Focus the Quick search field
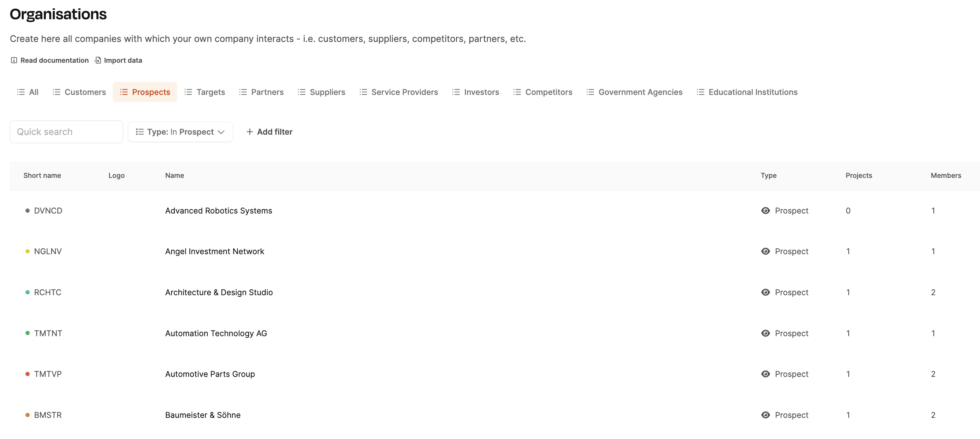 pos(66,132)
